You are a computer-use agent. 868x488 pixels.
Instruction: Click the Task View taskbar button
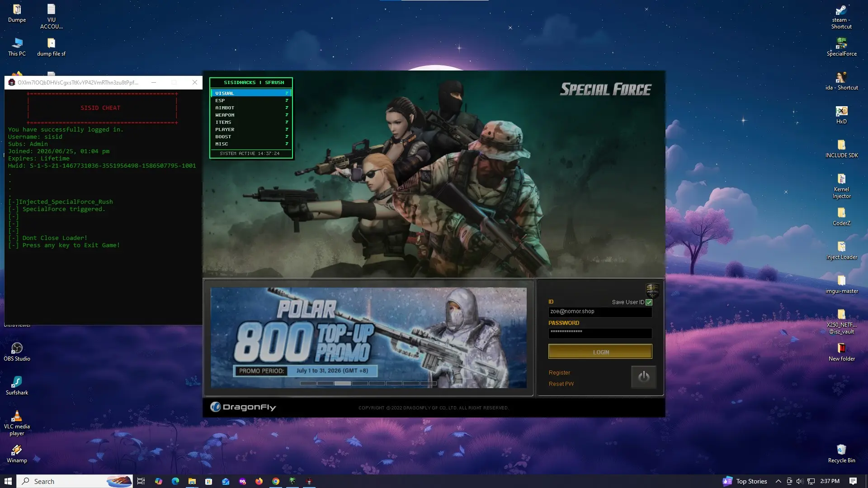coord(141,481)
